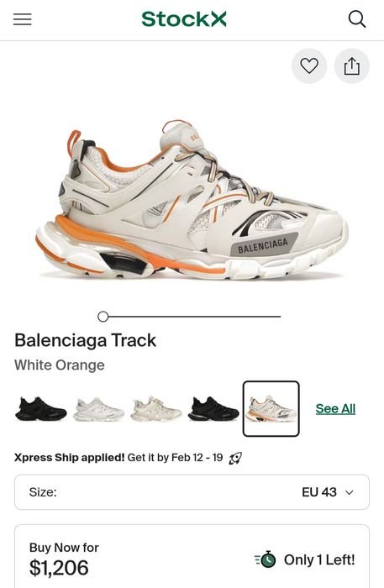384x588 pixels.
Task: Open the Size selector field
Action: [x=192, y=492]
